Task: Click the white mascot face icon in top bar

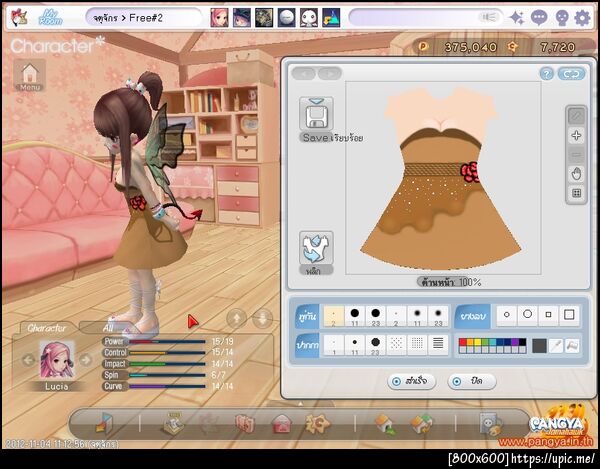Action: point(309,18)
